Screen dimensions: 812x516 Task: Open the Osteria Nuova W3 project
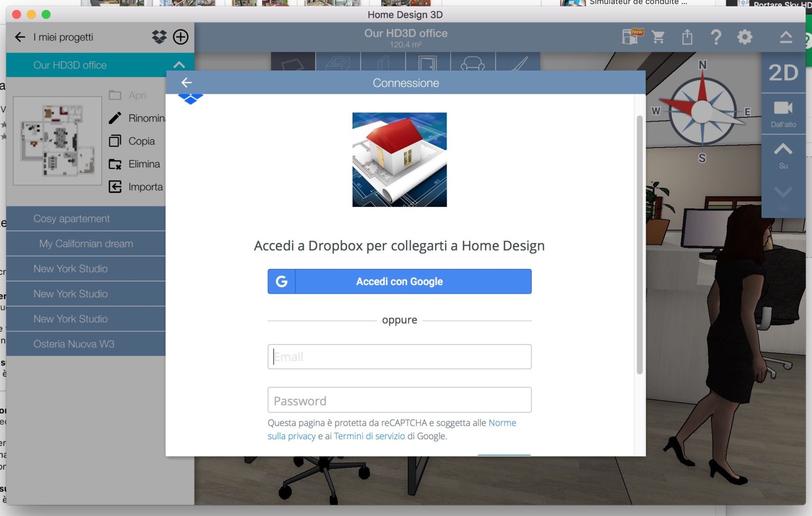(x=86, y=344)
